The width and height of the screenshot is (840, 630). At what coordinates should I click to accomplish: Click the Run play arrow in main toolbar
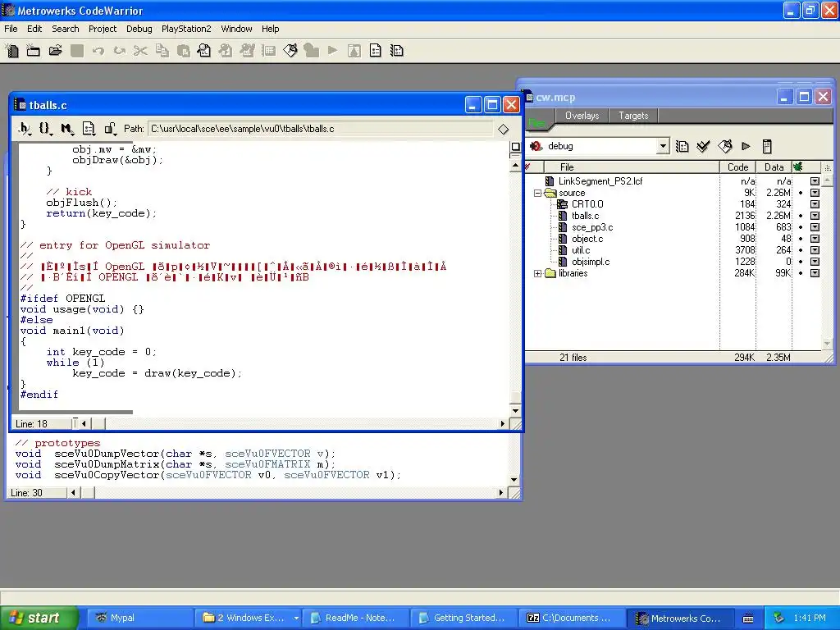(x=333, y=51)
